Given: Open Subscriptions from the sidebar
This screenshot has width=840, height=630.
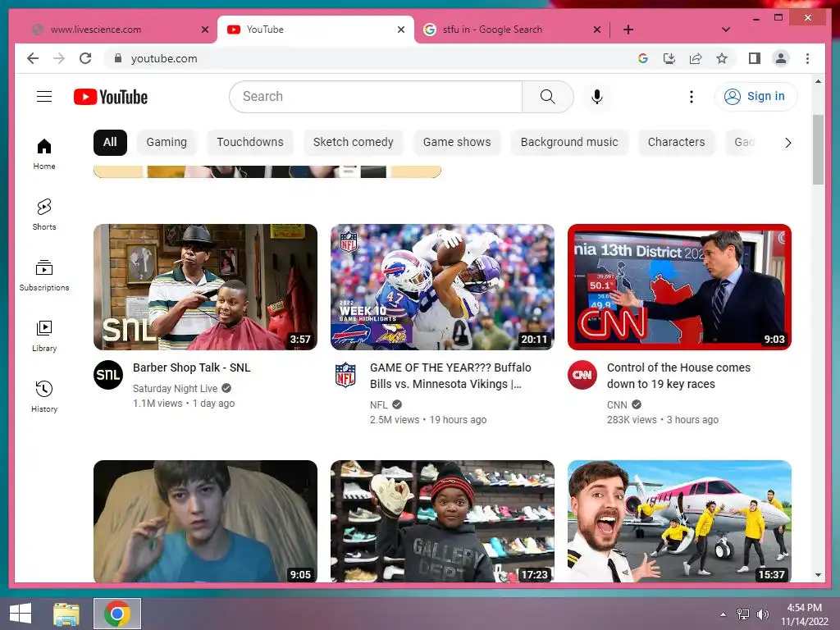Looking at the screenshot, I should (44, 276).
